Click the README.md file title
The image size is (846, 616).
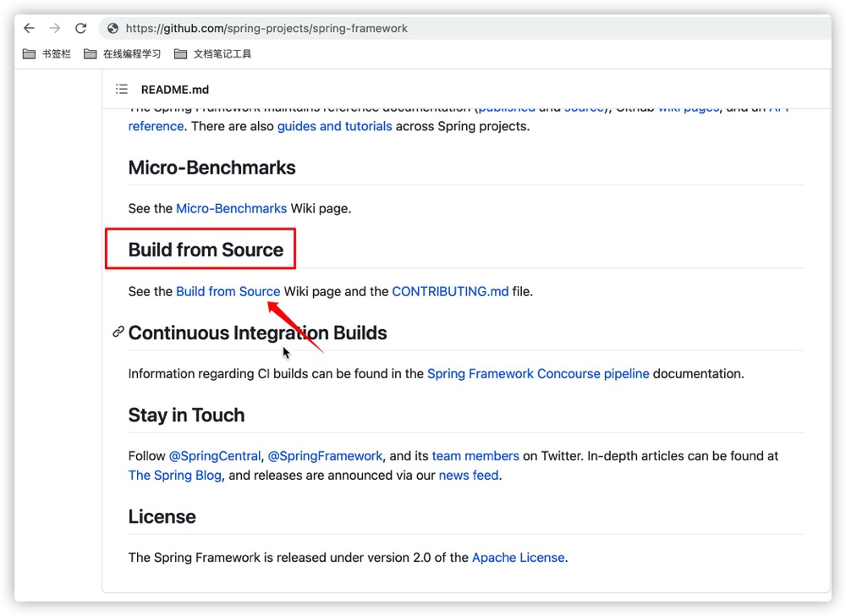coord(175,90)
